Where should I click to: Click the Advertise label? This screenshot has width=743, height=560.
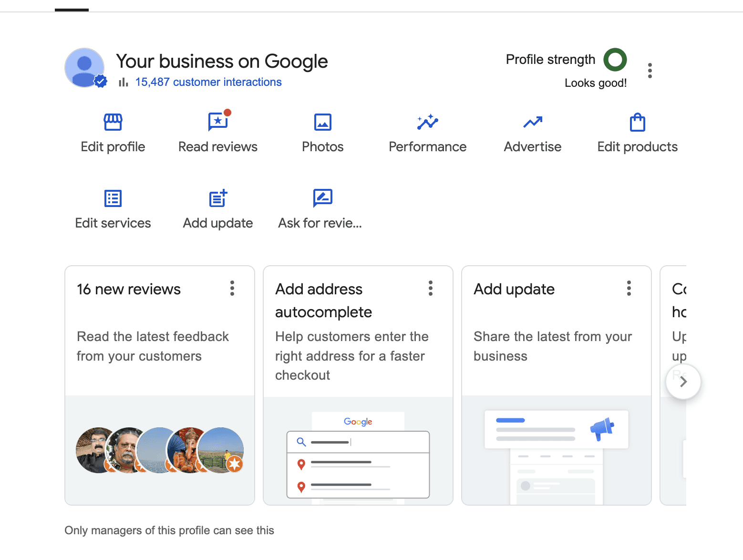click(533, 147)
